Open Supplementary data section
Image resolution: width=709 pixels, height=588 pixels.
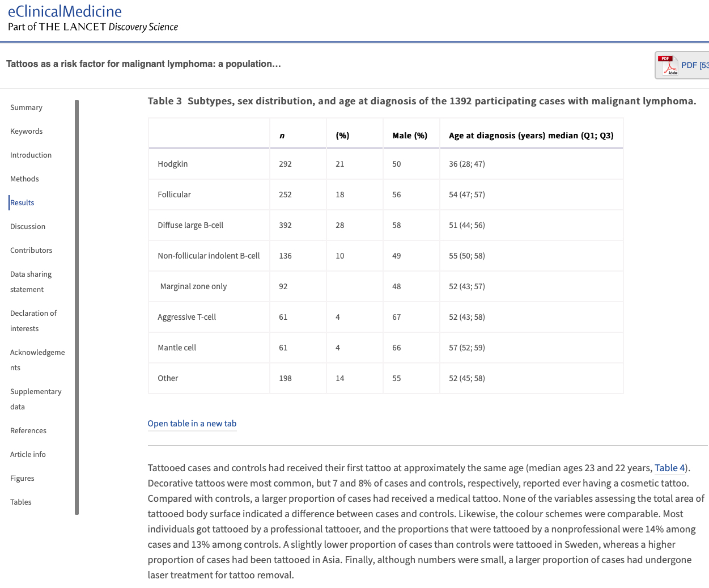36,399
